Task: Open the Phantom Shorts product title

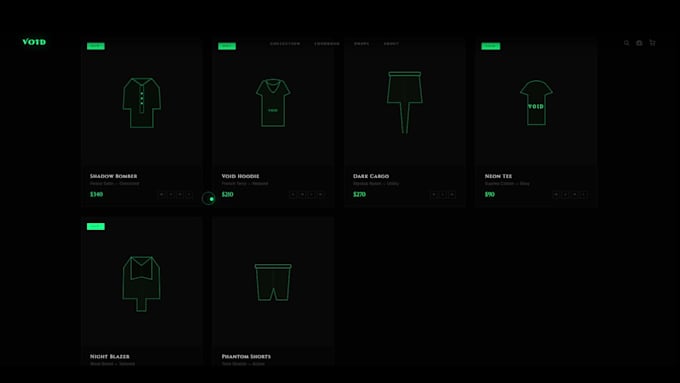Action: click(x=246, y=357)
